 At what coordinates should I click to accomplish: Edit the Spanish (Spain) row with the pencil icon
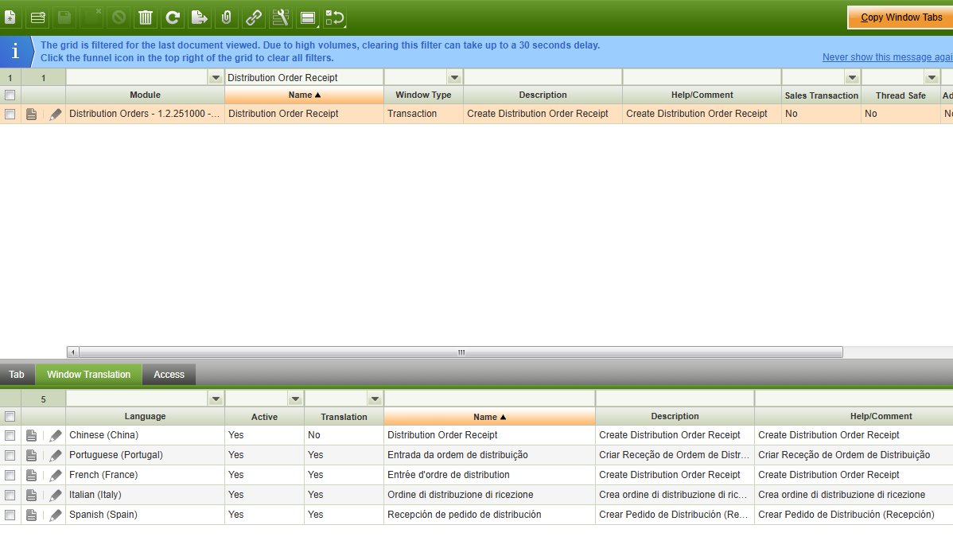(55, 515)
